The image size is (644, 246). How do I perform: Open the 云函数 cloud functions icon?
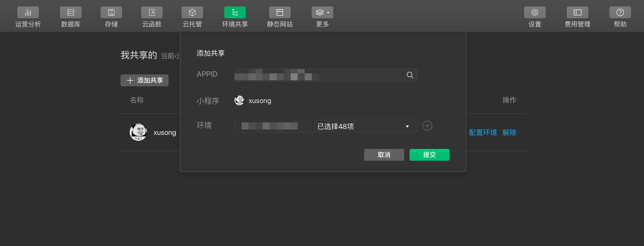(x=152, y=12)
